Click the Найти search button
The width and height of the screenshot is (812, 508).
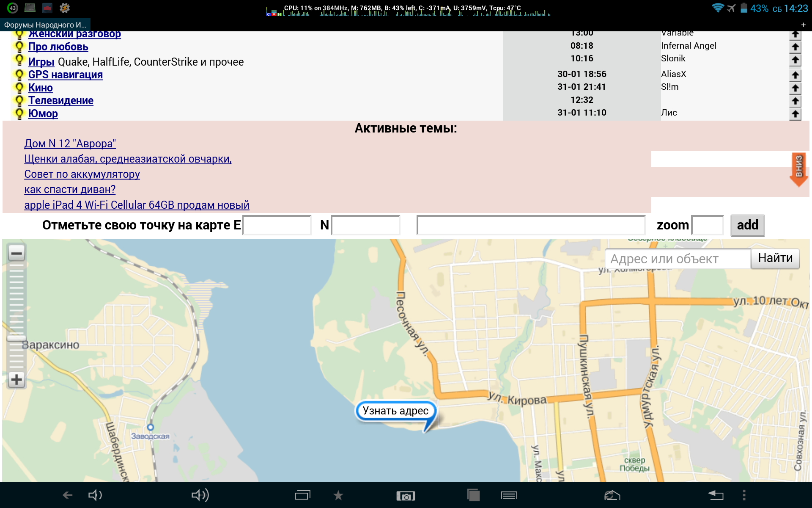(x=775, y=258)
